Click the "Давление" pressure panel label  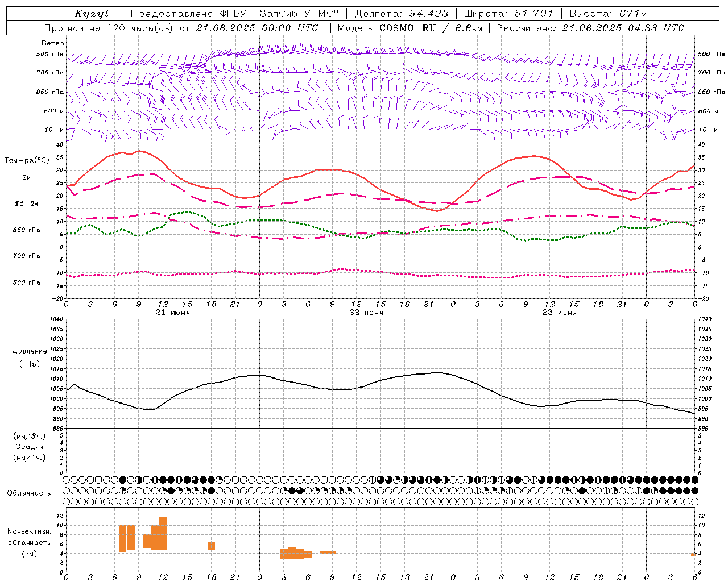(30, 351)
